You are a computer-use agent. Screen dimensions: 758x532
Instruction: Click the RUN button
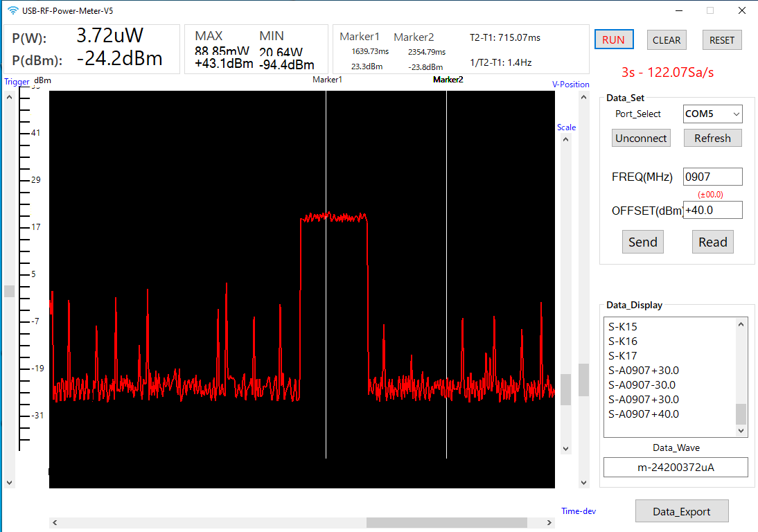pos(614,39)
